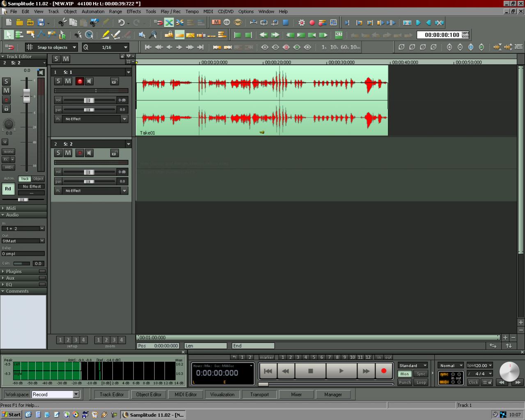This screenshot has width=525, height=420.
Task: Click the 10m zoom level icon
Action: [355, 47]
